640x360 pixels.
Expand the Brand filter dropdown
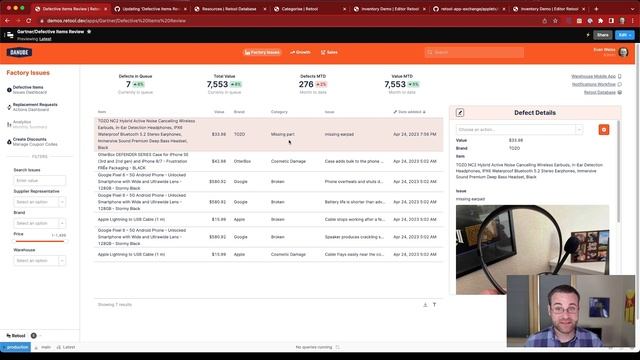[x=39, y=223]
